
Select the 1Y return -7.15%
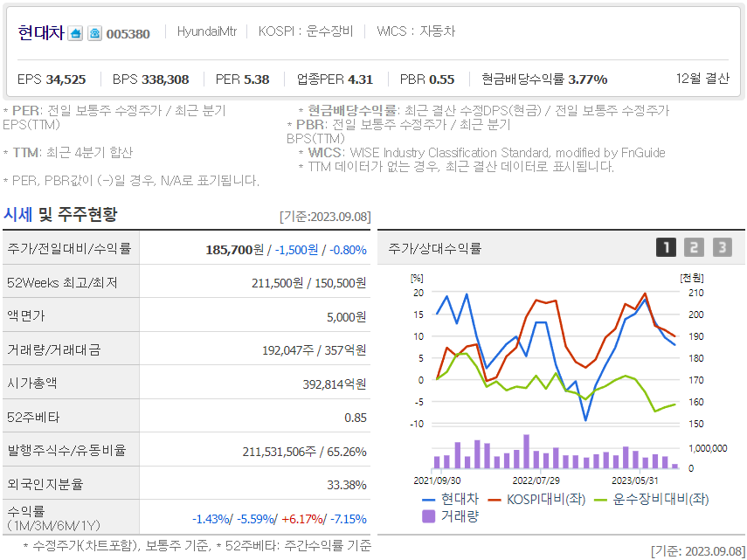pos(349,519)
